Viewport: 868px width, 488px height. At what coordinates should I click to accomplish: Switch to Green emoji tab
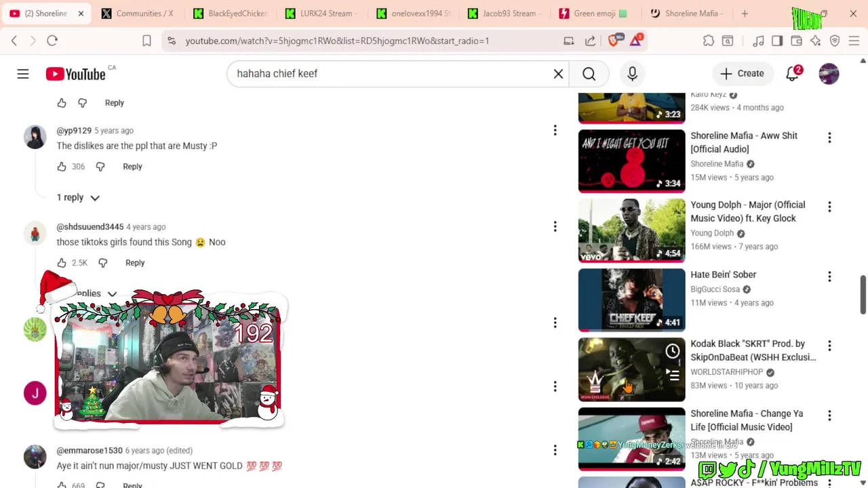tap(595, 14)
